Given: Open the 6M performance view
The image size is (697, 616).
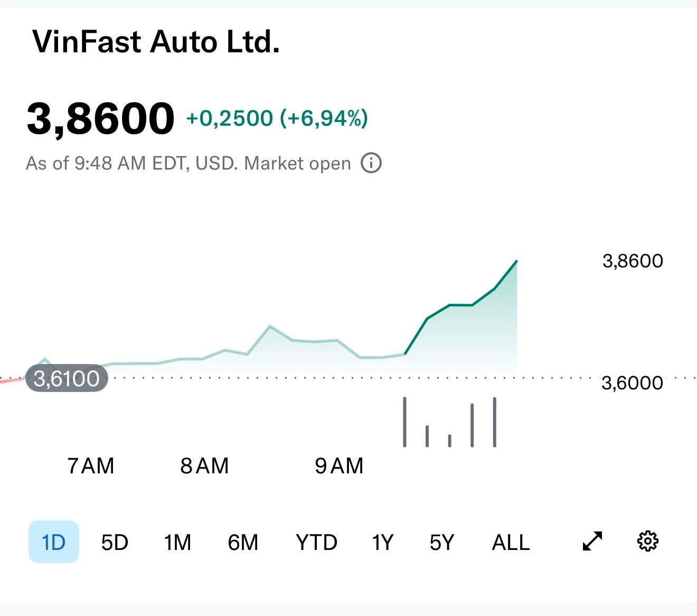Looking at the screenshot, I should [243, 541].
